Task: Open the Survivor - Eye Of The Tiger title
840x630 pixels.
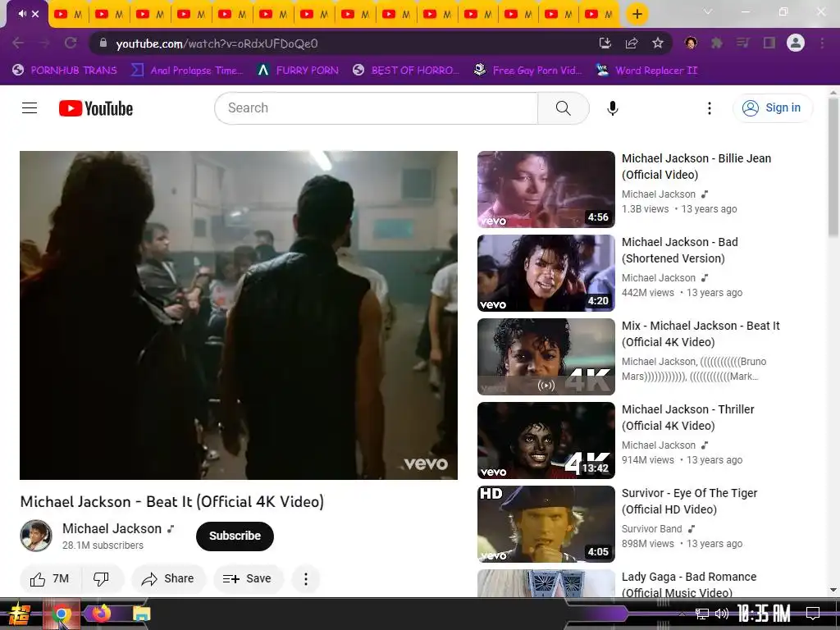Action: [x=689, y=501]
